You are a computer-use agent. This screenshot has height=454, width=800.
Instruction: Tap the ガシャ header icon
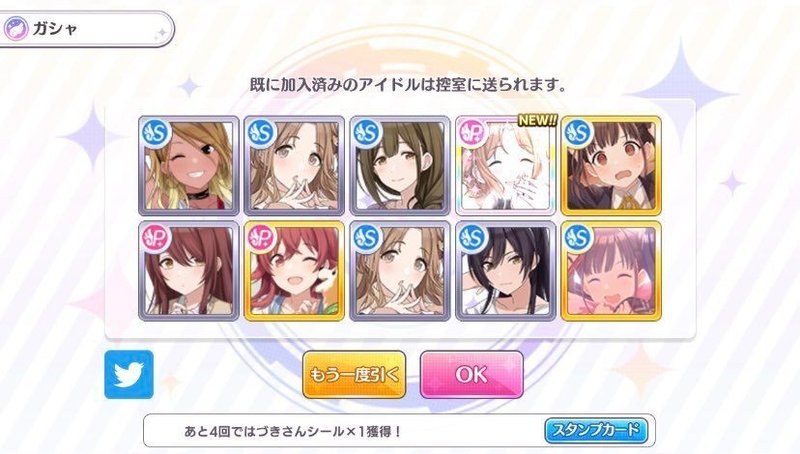pyautogui.click(x=16, y=29)
